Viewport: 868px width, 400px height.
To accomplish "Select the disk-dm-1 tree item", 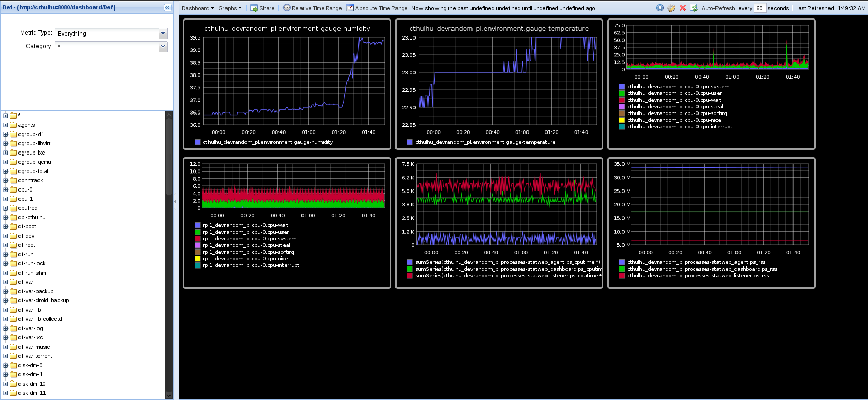I will 30,374.
